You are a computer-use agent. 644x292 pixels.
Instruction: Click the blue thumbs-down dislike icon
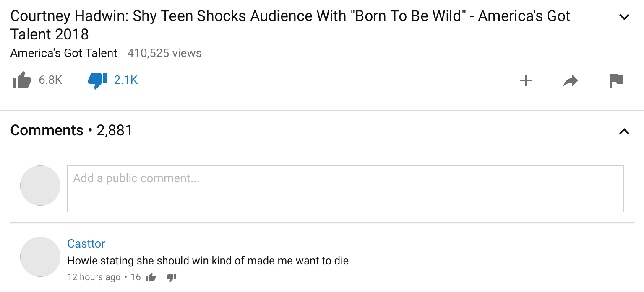97,80
